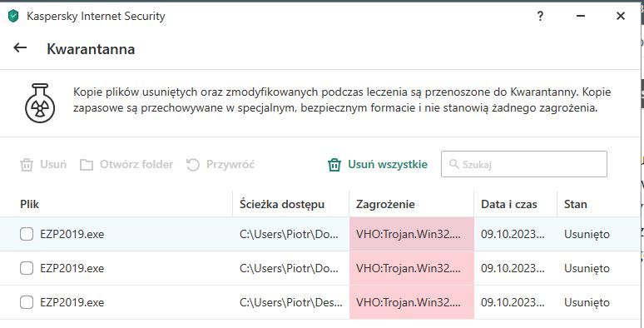
Task: Select third row's EZP2019.exe file name
Action: (72, 302)
